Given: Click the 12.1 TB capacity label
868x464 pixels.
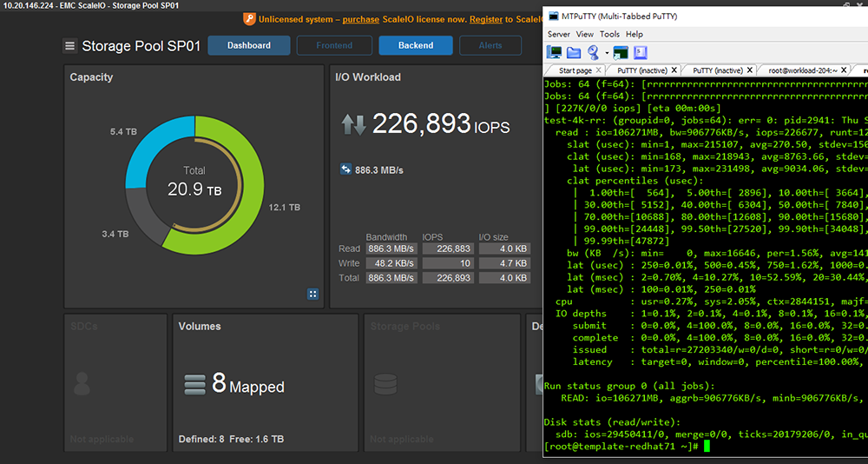Looking at the screenshot, I should [x=285, y=208].
